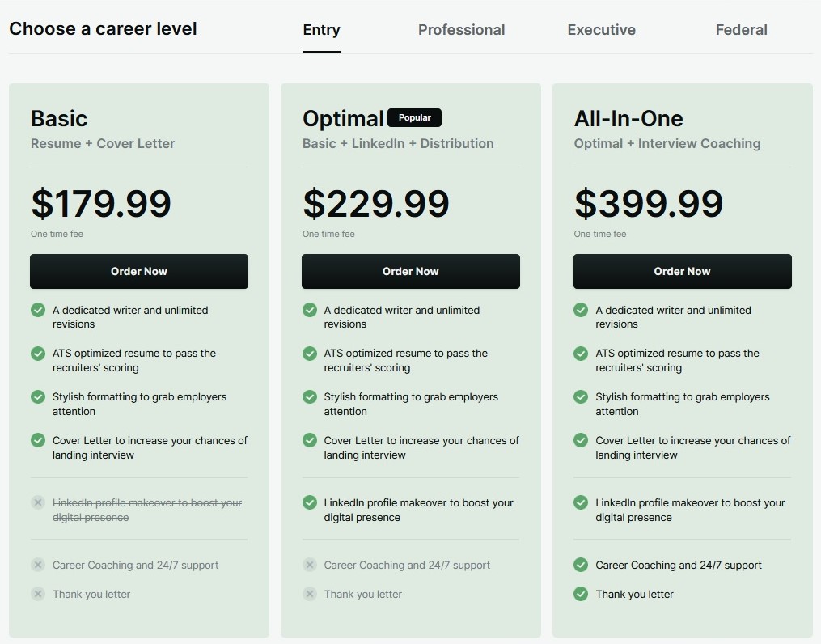Click green check for Cover Letter in All-In-One
This screenshot has height=644, width=821.
pyautogui.click(x=581, y=440)
